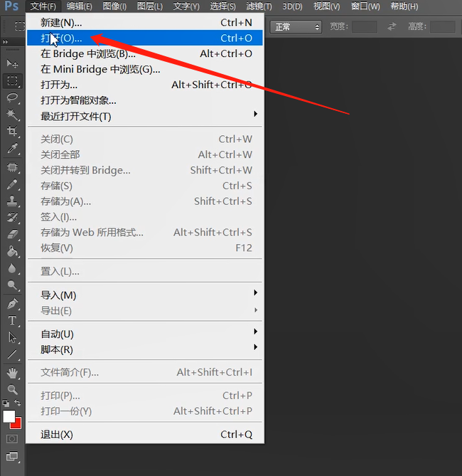Select the Eraser tool
The height and width of the screenshot is (476, 462).
(12, 234)
